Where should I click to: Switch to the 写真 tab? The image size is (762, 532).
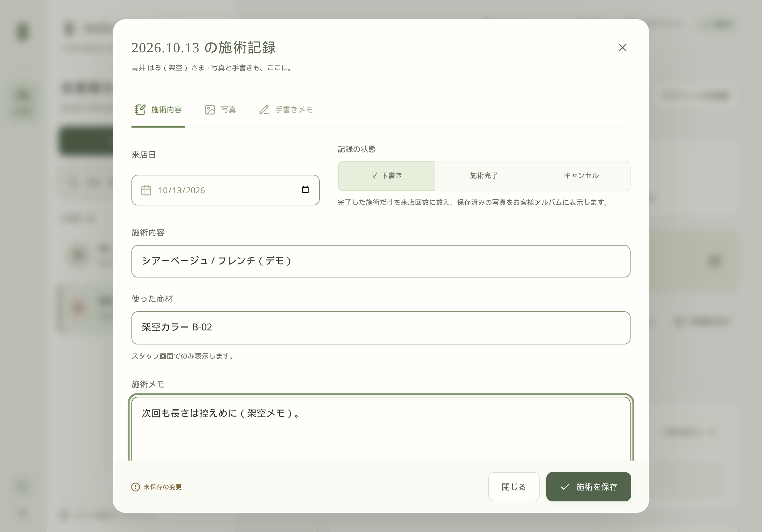point(220,110)
